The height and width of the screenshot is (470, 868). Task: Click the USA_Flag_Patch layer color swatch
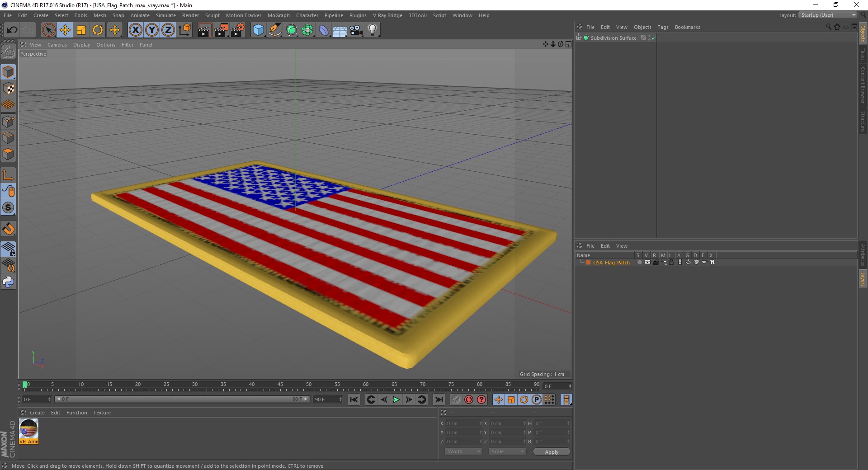click(588, 263)
